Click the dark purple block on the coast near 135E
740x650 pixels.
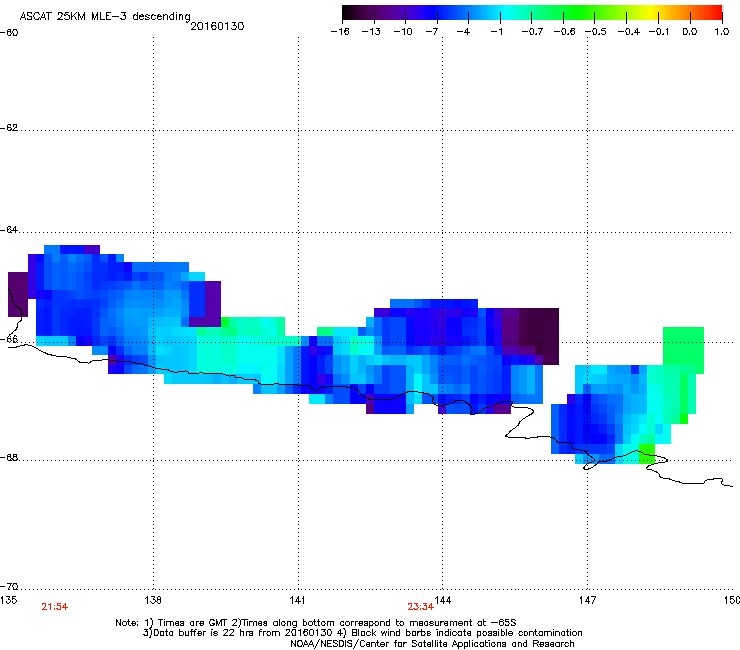[18, 294]
